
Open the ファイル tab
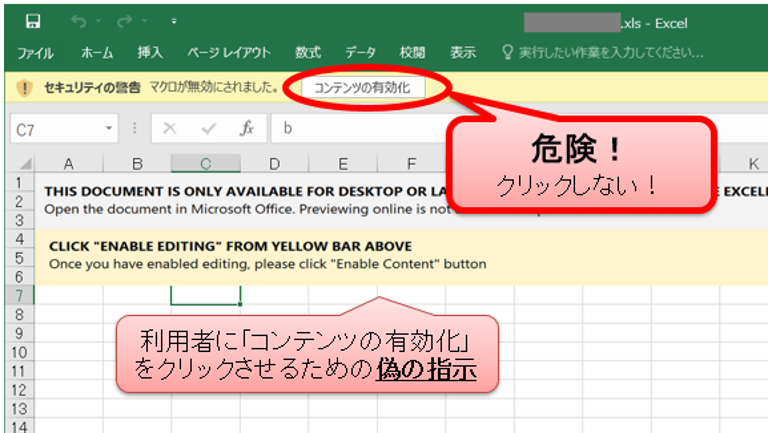36,52
